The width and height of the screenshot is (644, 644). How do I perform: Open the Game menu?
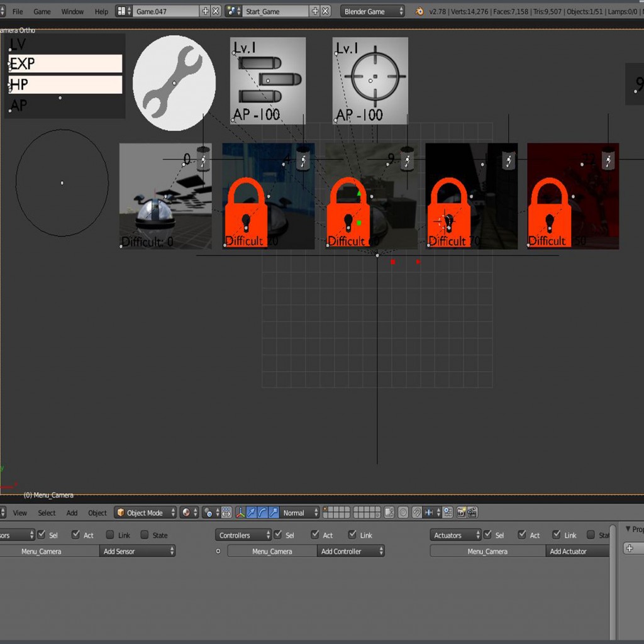[x=42, y=11]
